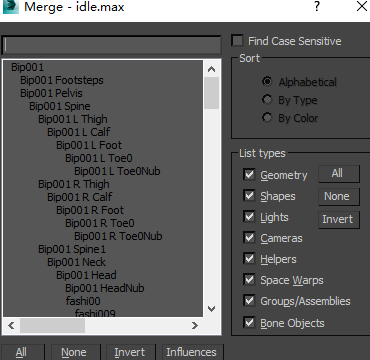370x360 pixels.
Task: Select Bip001 R Toe0Nub in list
Action: click(x=118, y=236)
